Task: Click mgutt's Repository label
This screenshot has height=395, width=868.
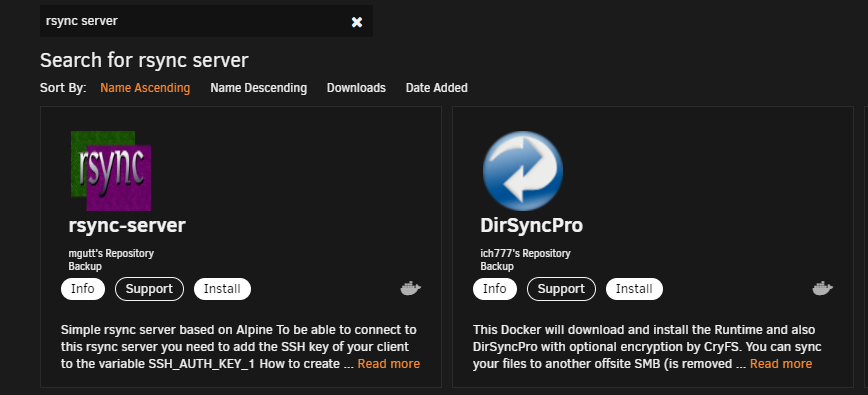Action: point(111,253)
